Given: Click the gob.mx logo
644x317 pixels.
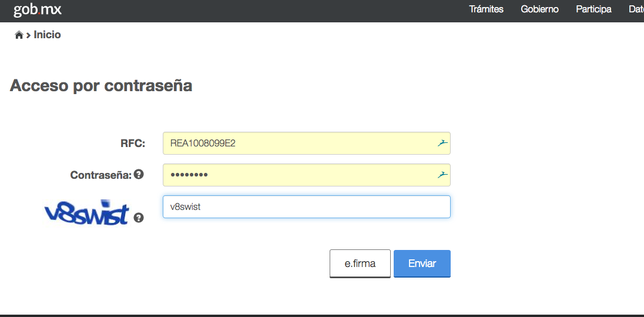Looking at the screenshot, I should click(x=38, y=9).
